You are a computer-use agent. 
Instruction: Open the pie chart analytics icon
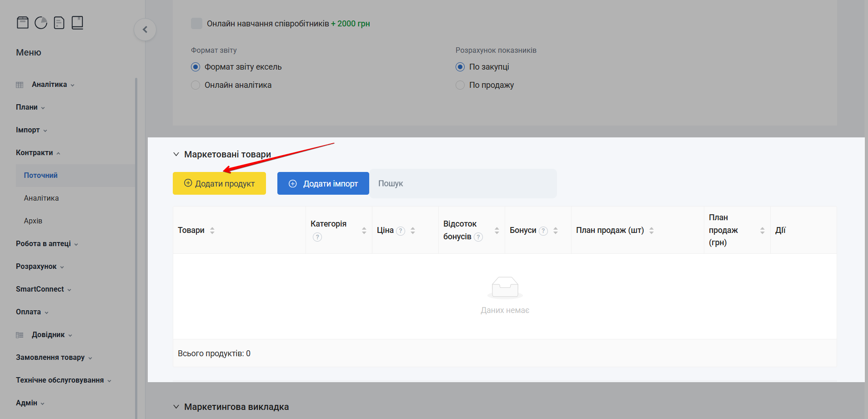(41, 22)
